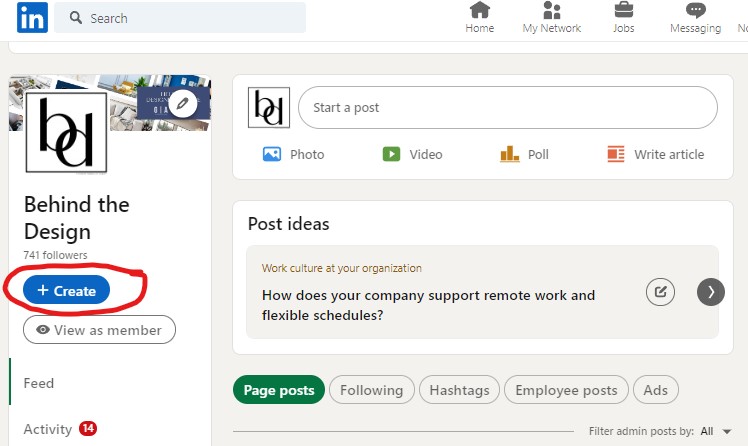The height and width of the screenshot is (446, 748).
Task: Click the search magnifier icon
Action: tap(75, 18)
